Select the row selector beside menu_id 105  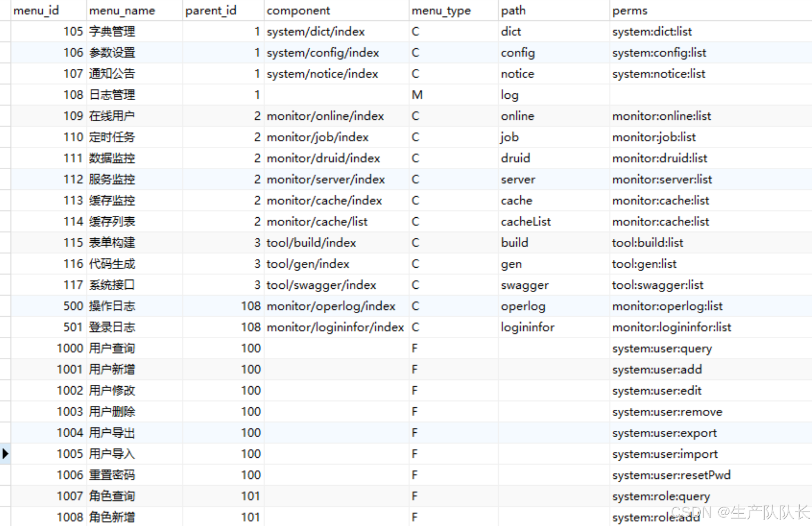[x=5, y=31]
